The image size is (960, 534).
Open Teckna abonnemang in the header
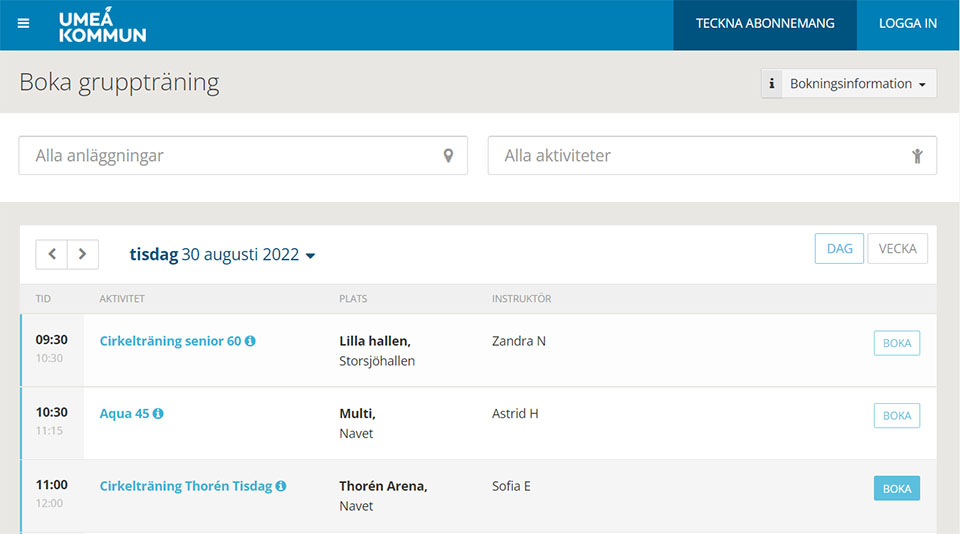pyautogui.click(x=765, y=25)
